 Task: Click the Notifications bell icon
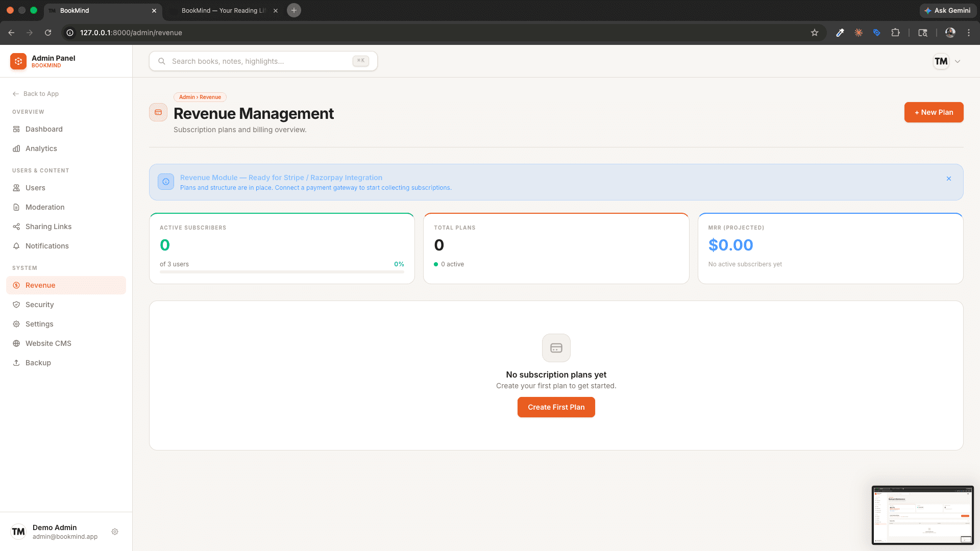point(16,246)
